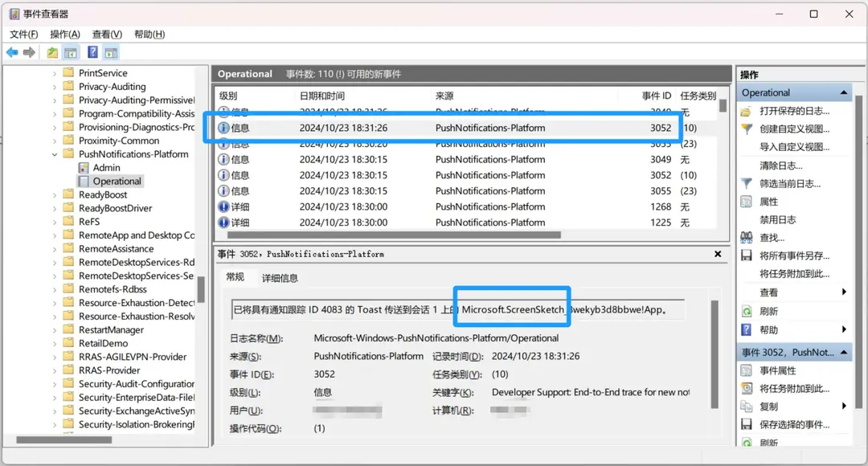The image size is (868, 466).
Task: Click 打开保存的日志 action
Action: pyautogui.click(x=793, y=111)
